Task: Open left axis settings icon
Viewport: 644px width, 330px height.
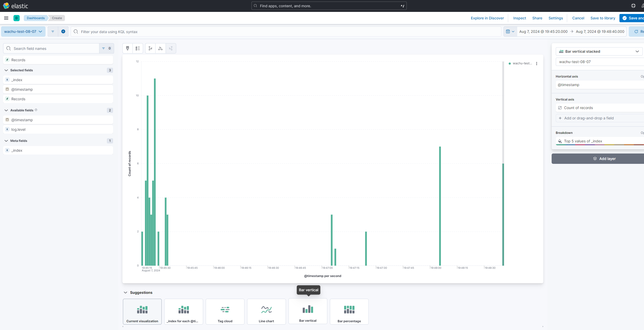Action: click(150, 48)
